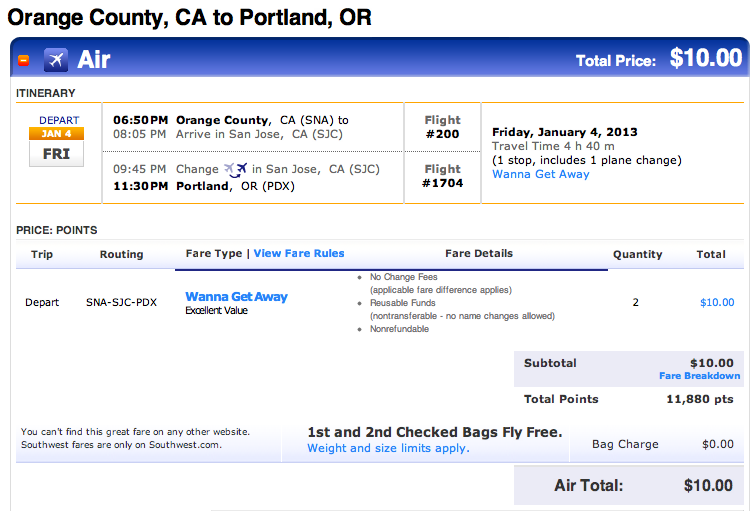Open the $10.00 total link in the Depart row
The width and height of the screenshot is (756, 511).
pos(717,302)
